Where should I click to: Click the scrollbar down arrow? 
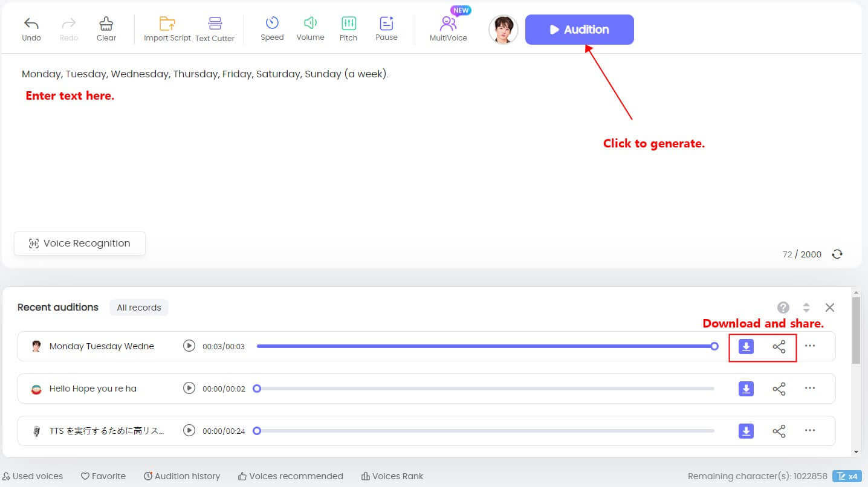click(856, 452)
